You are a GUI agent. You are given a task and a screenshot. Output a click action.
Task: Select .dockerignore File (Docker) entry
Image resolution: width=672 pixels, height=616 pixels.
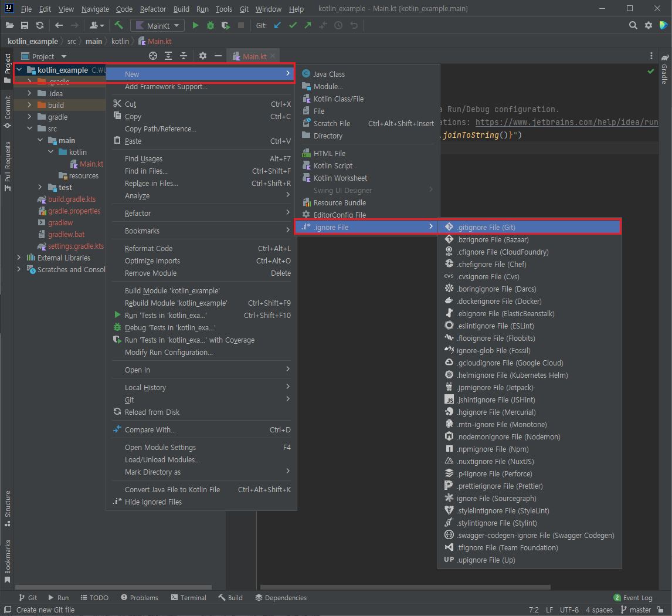(x=530, y=302)
